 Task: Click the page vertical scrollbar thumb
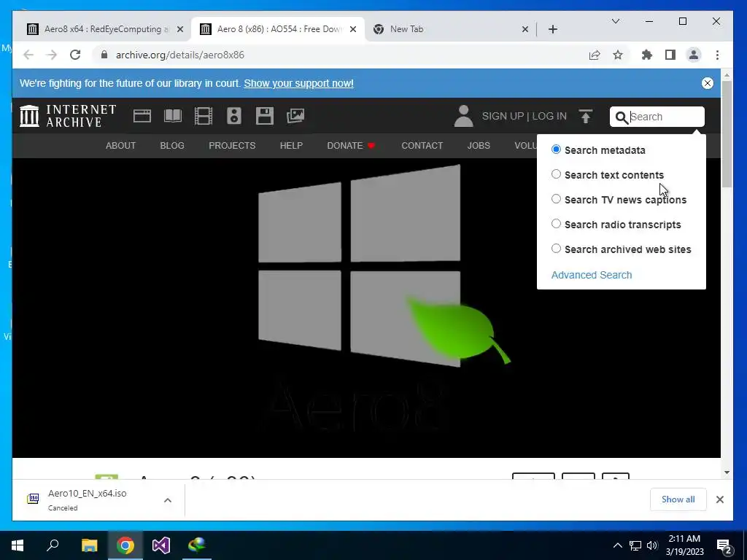[727, 135]
